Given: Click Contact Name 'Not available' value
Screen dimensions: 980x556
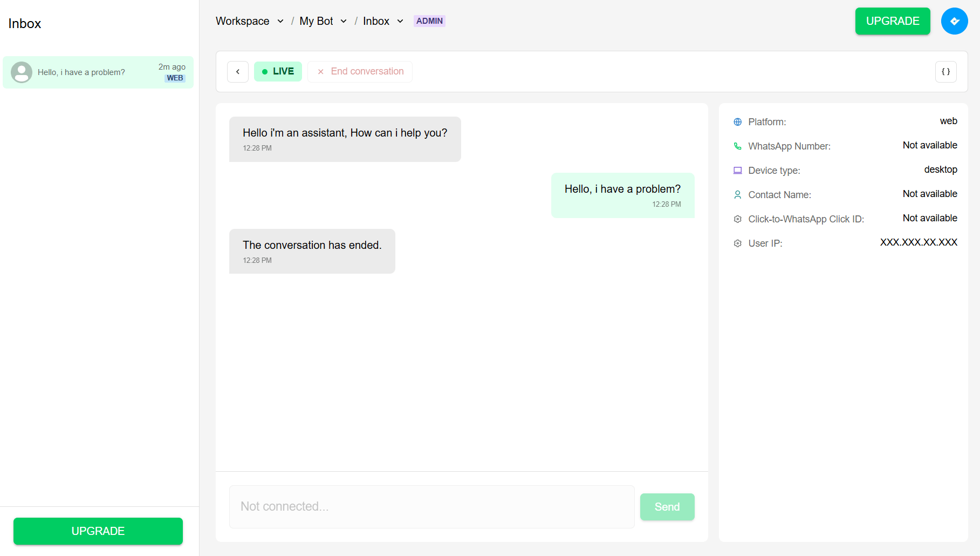Looking at the screenshot, I should (x=930, y=194).
